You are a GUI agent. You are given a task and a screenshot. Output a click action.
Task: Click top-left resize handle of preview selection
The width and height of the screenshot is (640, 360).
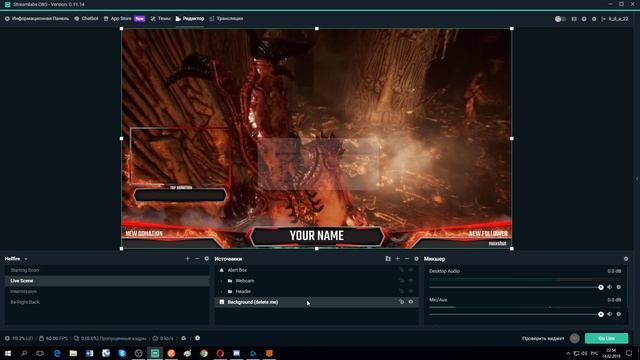pyautogui.click(x=122, y=29)
